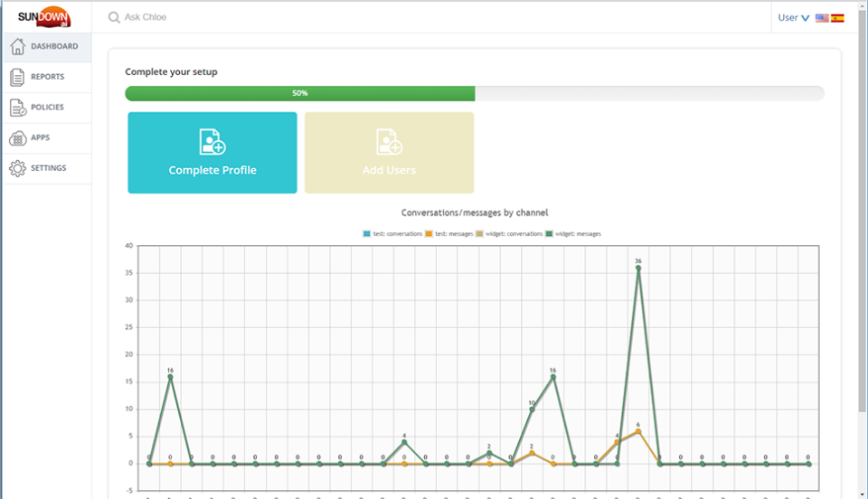Viewport: 868px width, 499px height.
Task: Open the Apps menu item
Action: (x=47, y=137)
